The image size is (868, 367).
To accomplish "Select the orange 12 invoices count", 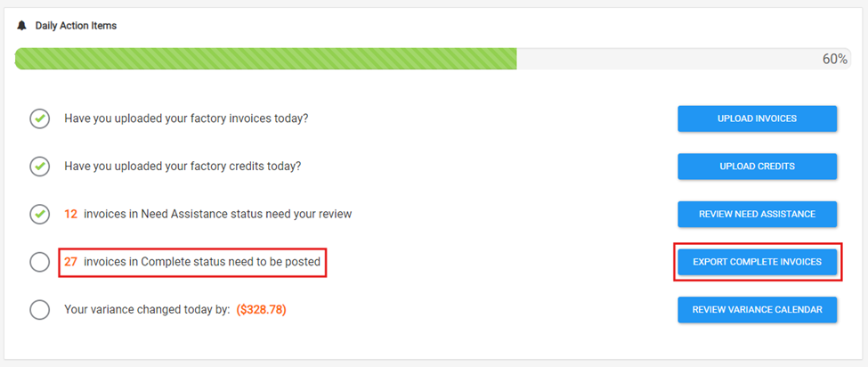I will pos(70,214).
